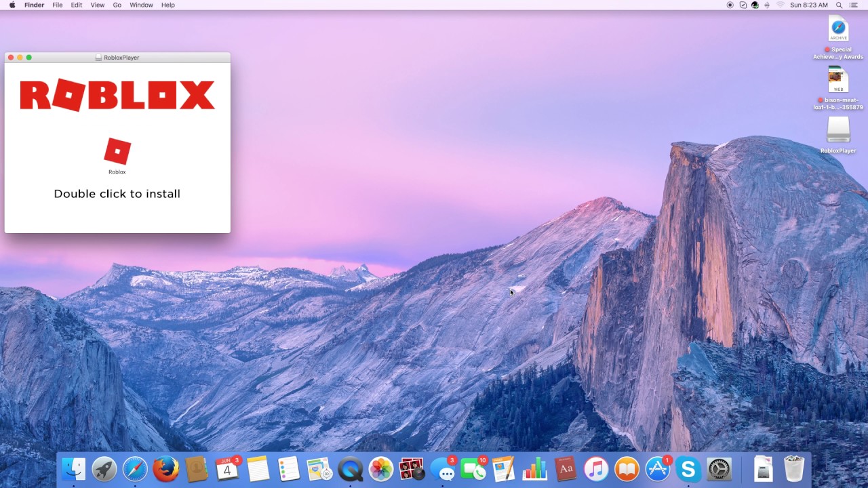Zoom the RobloxPlayer window with the green button

28,58
